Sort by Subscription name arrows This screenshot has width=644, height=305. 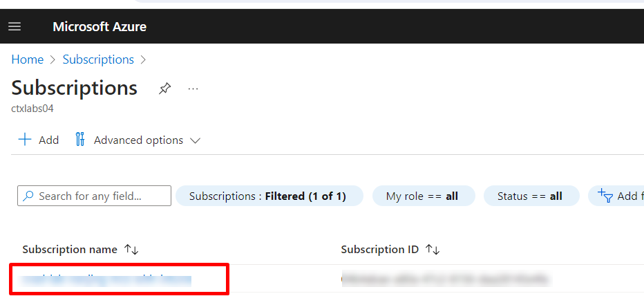click(x=131, y=250)
